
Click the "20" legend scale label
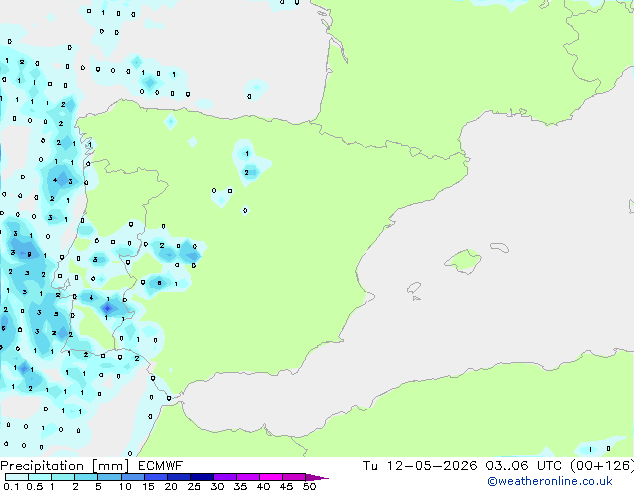[x=171, y=486]
